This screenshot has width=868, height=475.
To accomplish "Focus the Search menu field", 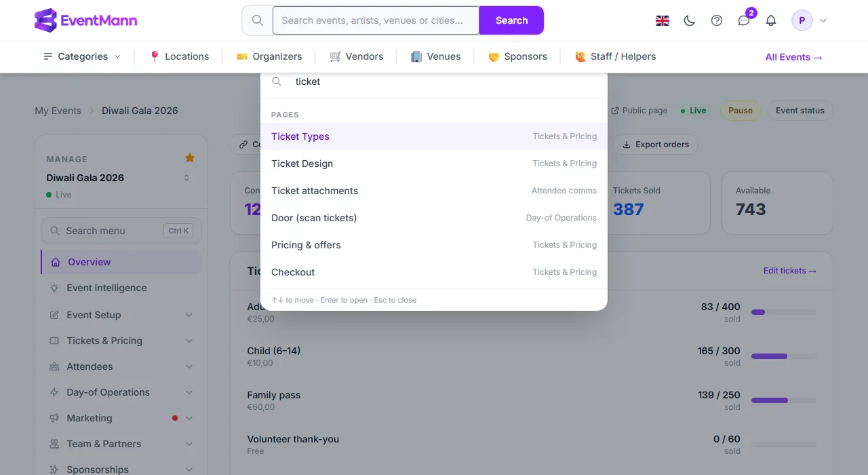I will tap(121, 231).
